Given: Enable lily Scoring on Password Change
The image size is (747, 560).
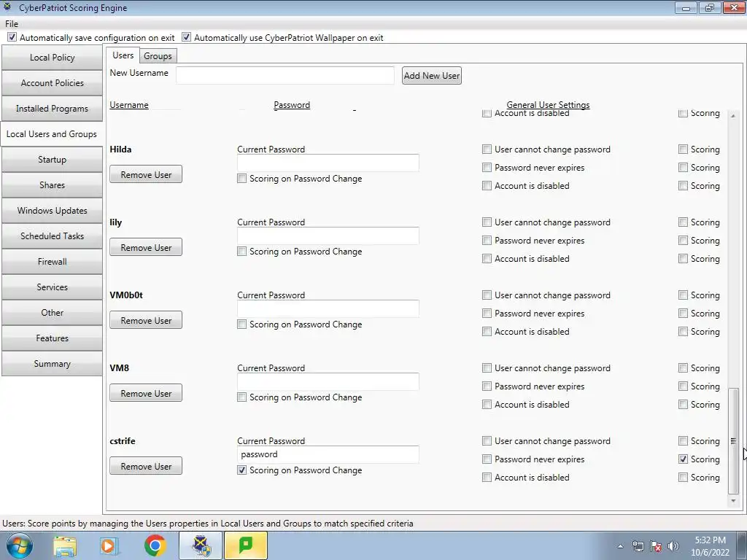Looking at the screenshot, I should point(242,252).
